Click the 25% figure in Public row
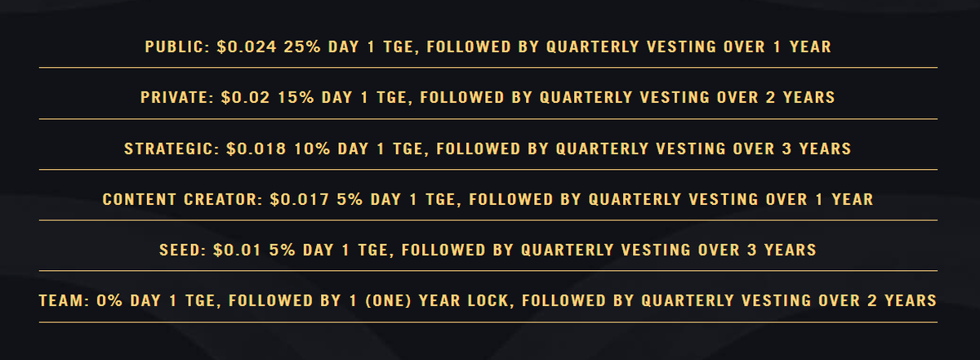 [298, 47]
